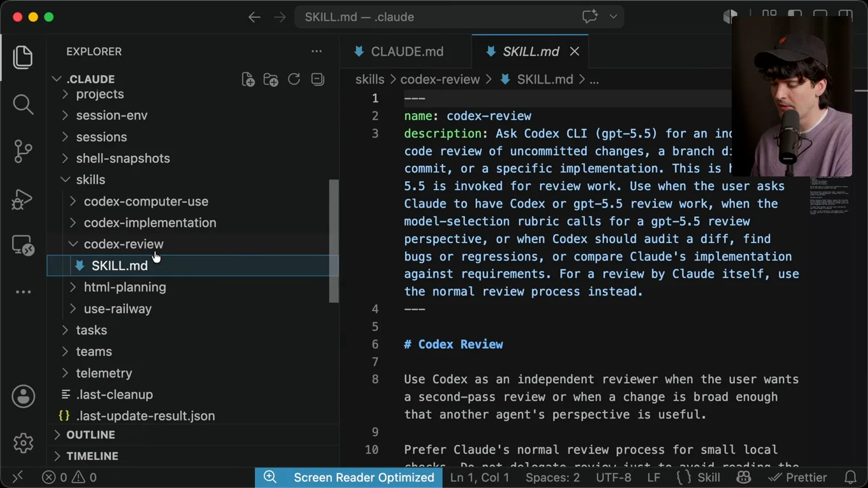
Task: Collapse all folders in Explorer
Action: [318, 80]
